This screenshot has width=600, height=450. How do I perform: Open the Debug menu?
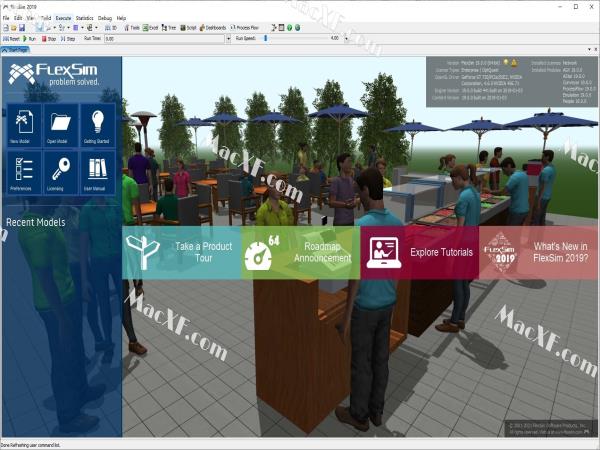[105, 18]
